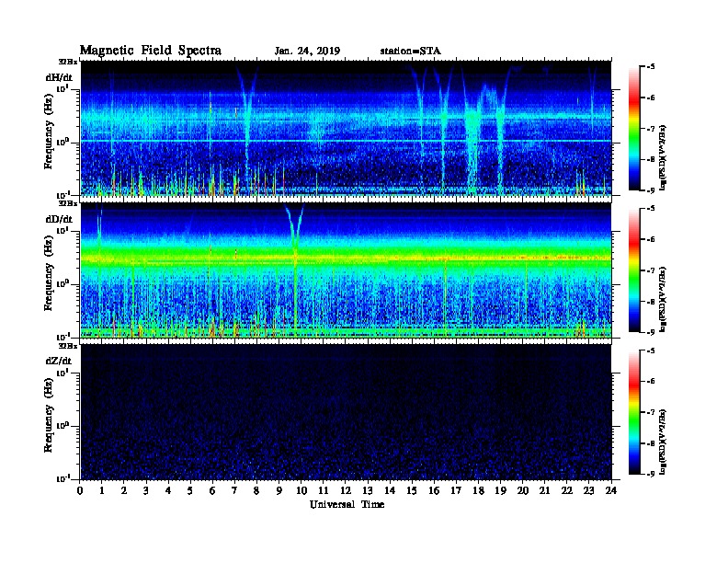Screen dimensions: 728x563
Task: Click the -5 tick on dZ/dt color scale
Action: 651,350
